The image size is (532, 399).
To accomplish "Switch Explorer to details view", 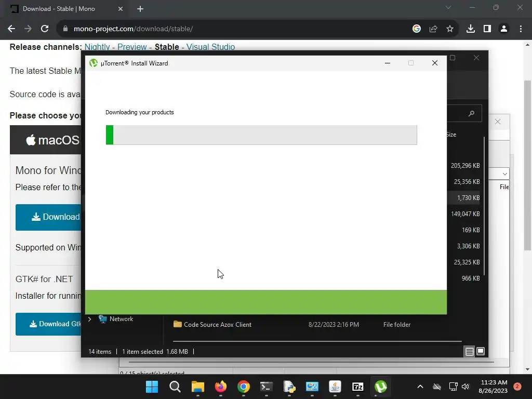I will pyautogui.click(x=469, y=352).
